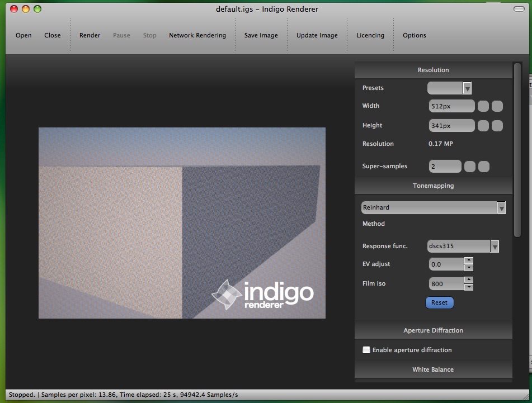This screenshot has width=532, height=403.
Task: Click the "Time elapsed: 25 s" status text
Action: point(149,395)
